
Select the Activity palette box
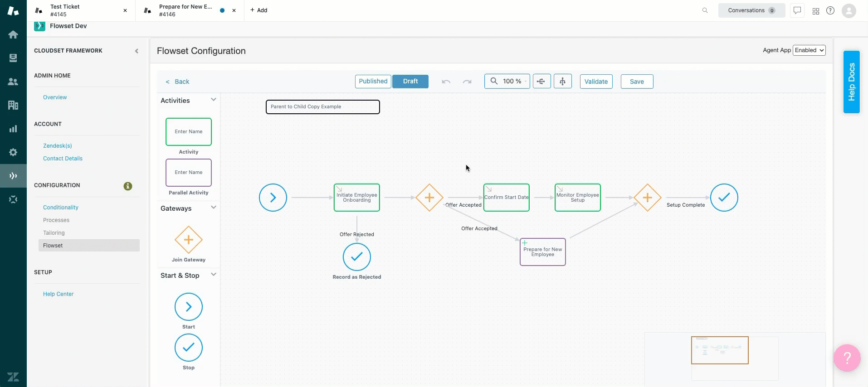(189, 132)
